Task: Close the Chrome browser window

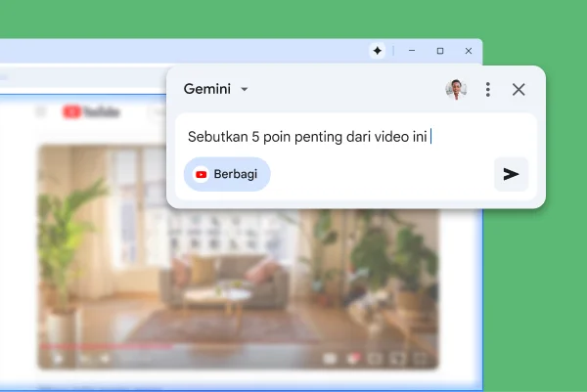Action: tap(469, 51)
